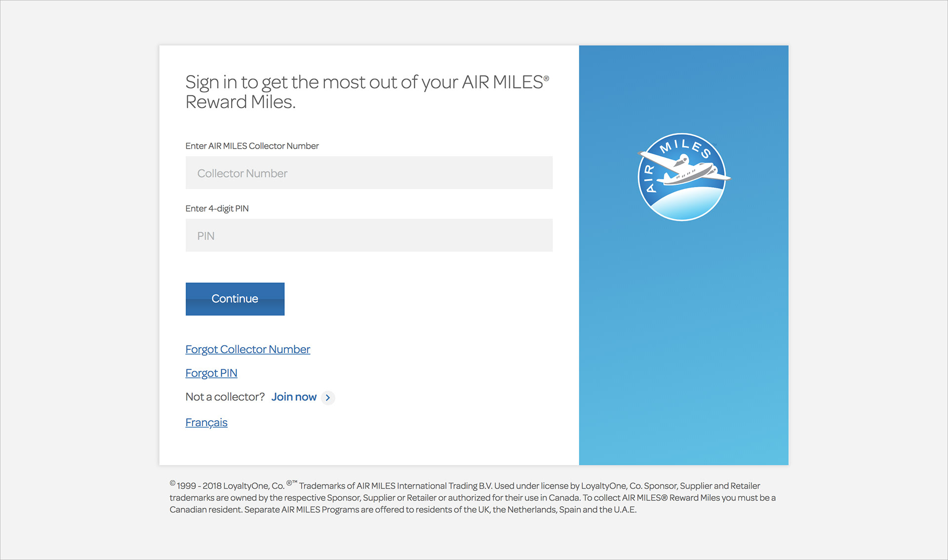Open the Forgot PIN link
Viewport: 948px width, 560px height.
(211, 373)
